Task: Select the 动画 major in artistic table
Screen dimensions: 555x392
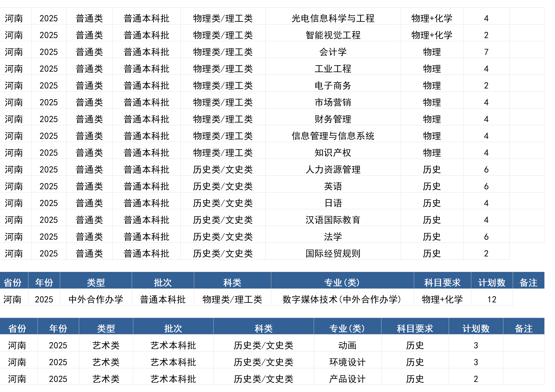Action: click(x=347, y=346)
